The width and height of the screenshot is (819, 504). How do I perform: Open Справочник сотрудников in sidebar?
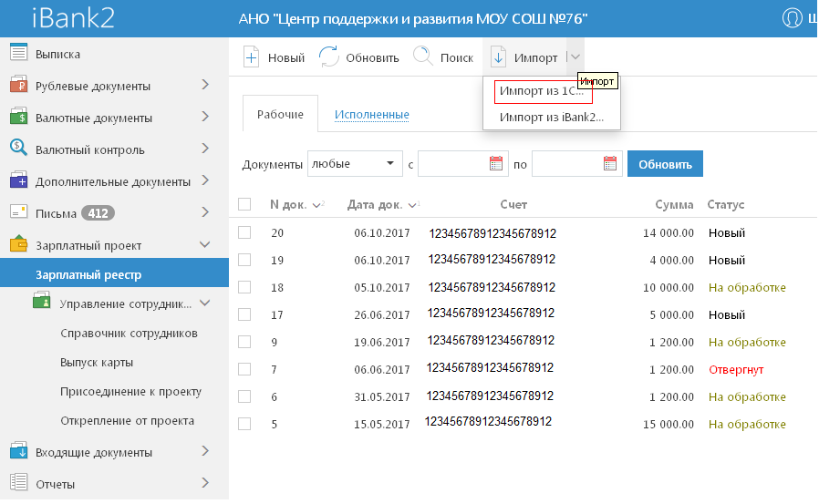click(129, 333)
